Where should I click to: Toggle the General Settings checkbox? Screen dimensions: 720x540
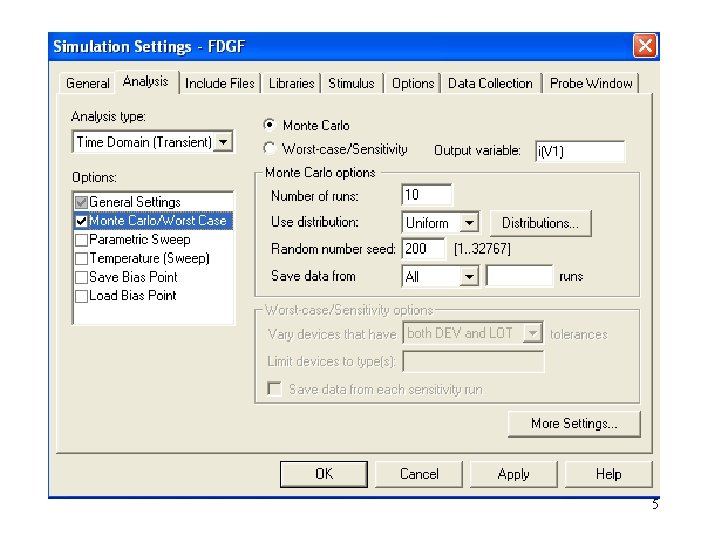click(81, 202)
